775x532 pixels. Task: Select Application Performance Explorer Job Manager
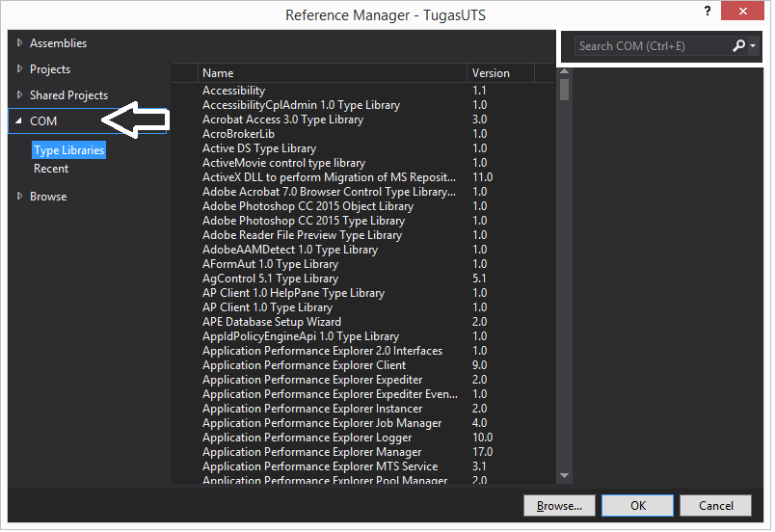pyautogui.click(x=363, y=423)
